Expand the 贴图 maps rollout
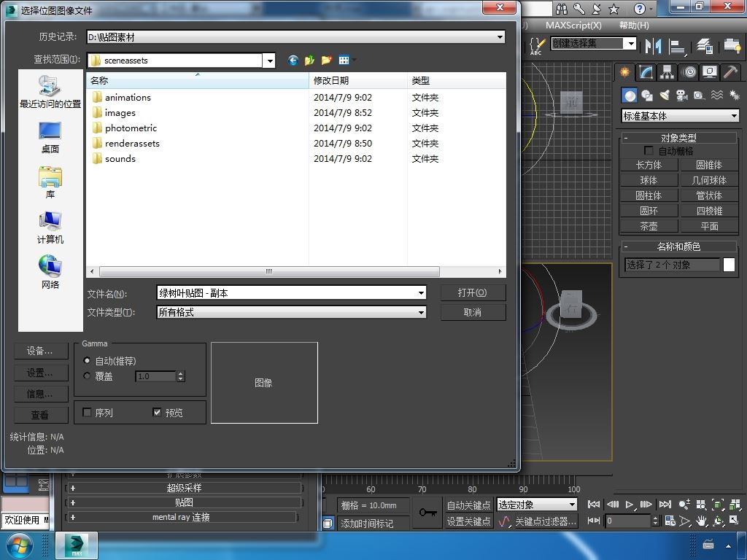This screenshot has width=747, height=560. [184, 502]
